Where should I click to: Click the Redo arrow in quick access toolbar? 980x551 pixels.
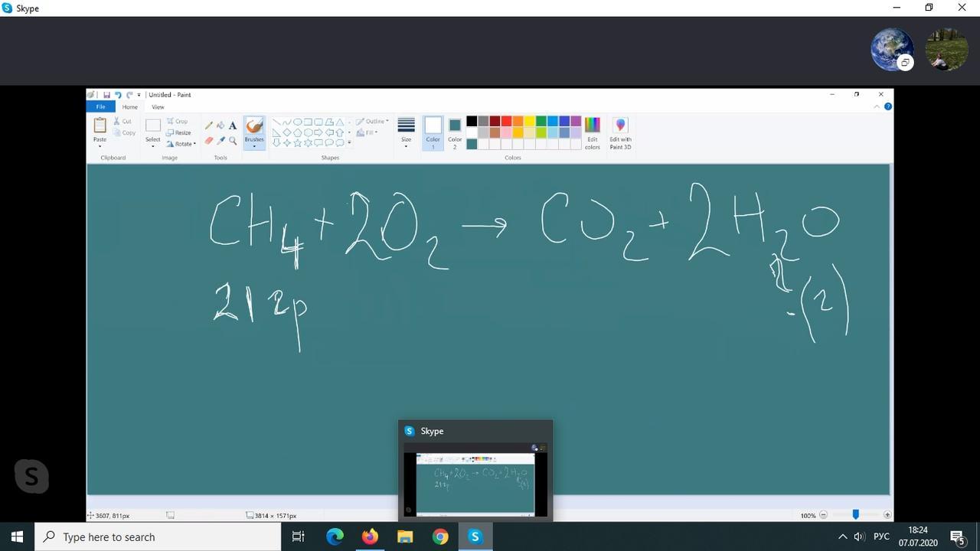129,95
